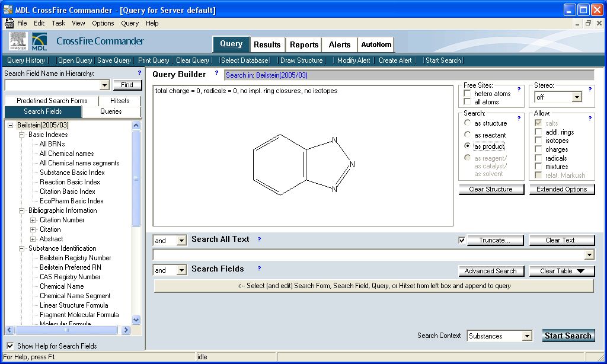Open help for Search Field Name in Hierarchy

coord(139,73)
